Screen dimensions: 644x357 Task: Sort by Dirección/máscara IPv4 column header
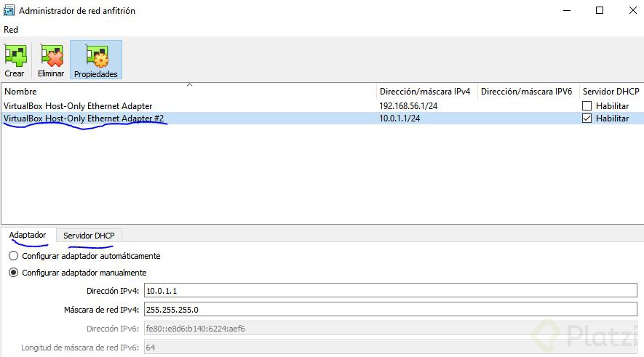coord(426,92)
